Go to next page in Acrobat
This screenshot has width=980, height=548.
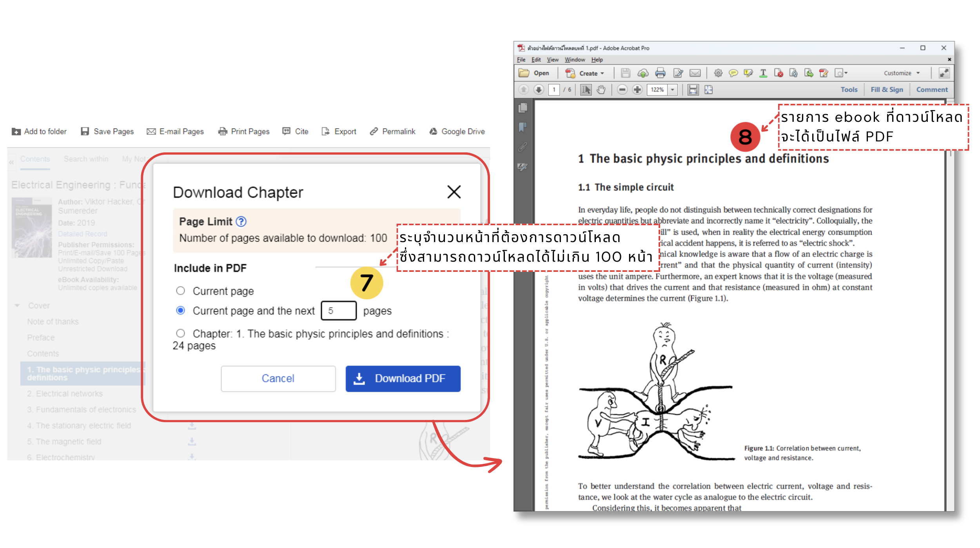pos(539,90)
